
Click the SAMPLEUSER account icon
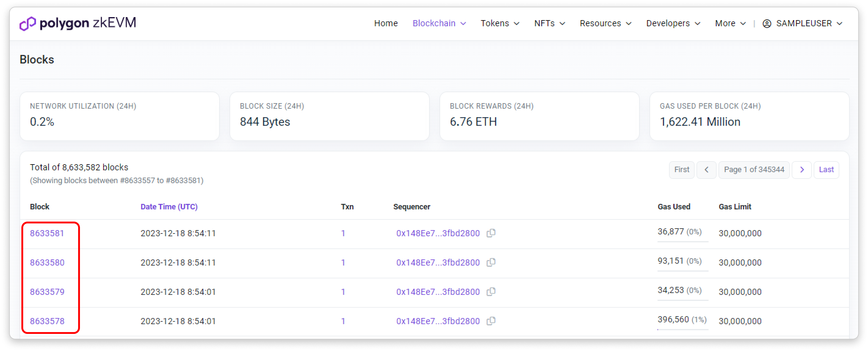tap(767, 23)
